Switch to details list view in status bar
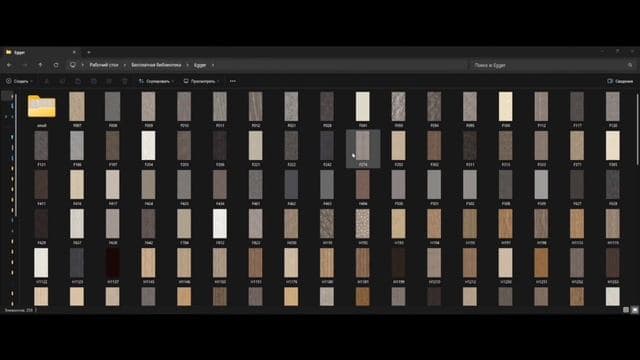 click(x=626, y=310)
